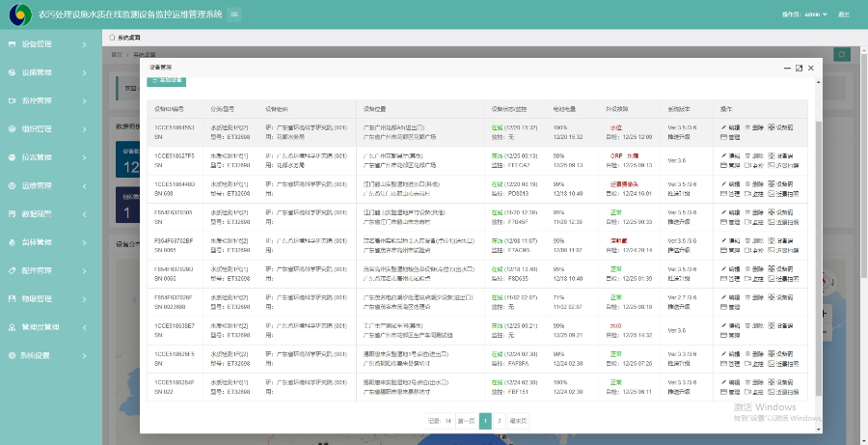Open the 物联管理 sidebar menu
This screenshot has width=868, height=445.
click(x=51, y=298)
